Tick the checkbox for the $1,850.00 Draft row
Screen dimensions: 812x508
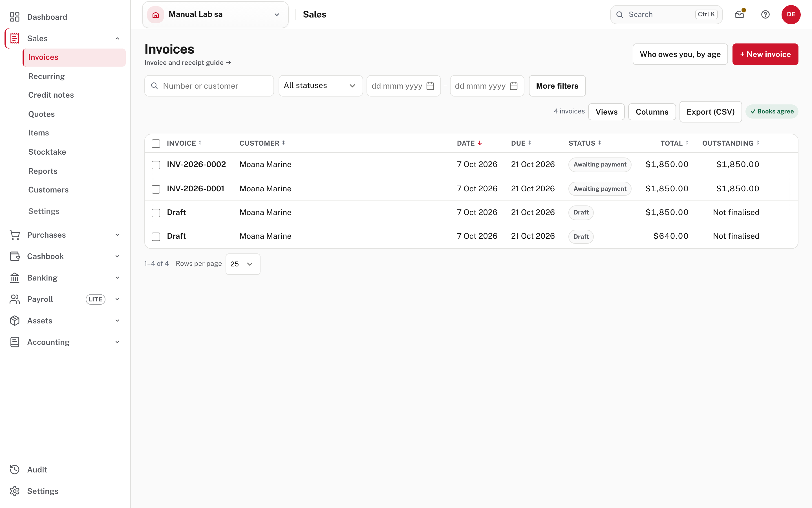156,213
